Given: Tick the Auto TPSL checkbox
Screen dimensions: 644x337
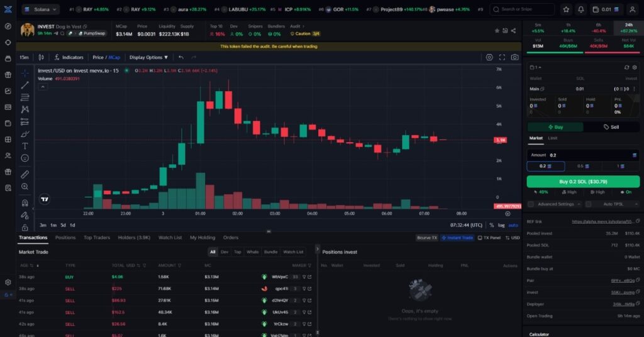Looking at the screenshot, I should pyautogui.click(x=588, y=204).
